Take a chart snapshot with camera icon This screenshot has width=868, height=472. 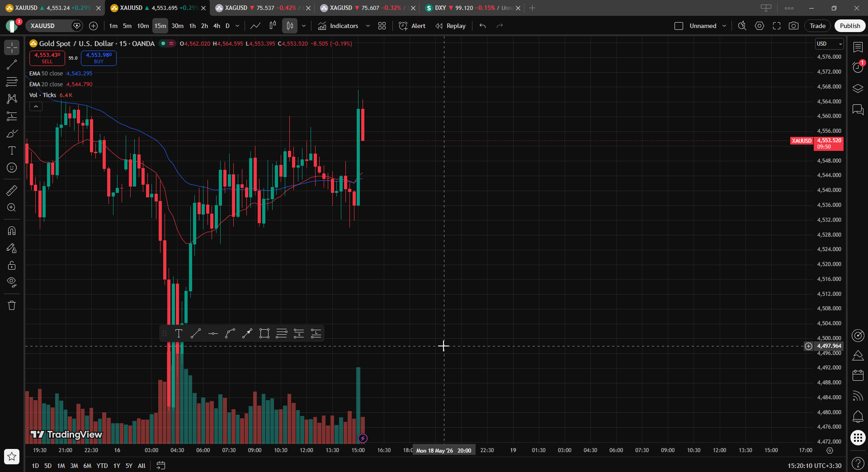pos(793,26)
